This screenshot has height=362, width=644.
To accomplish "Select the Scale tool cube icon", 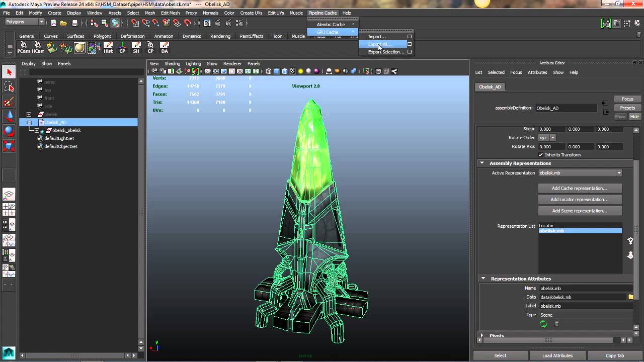I will coord(9,146).
